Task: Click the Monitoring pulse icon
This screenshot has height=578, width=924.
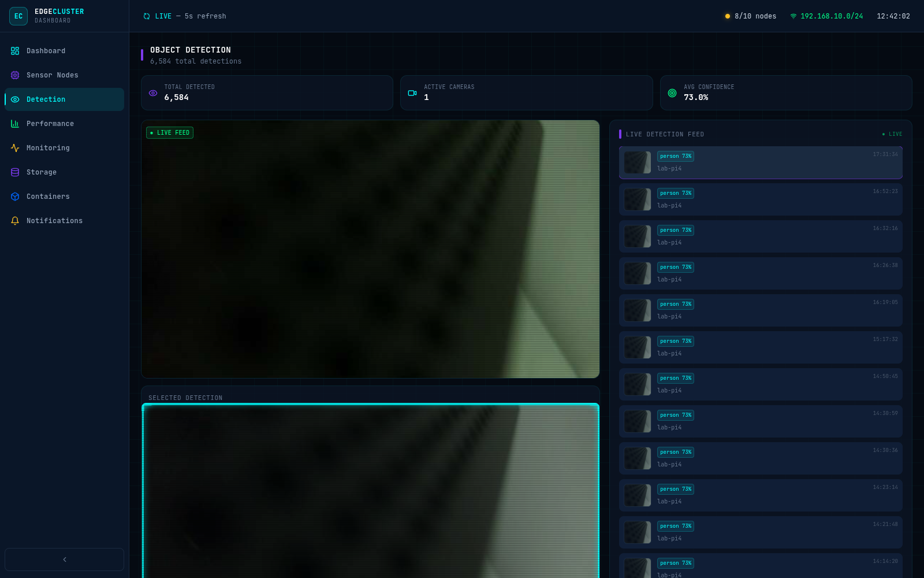Action: point(15,148)
